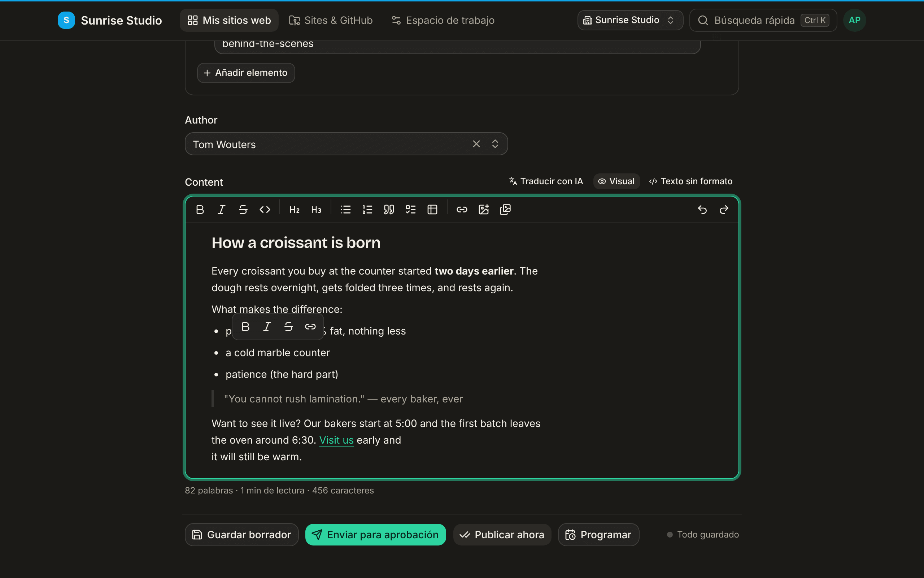
Task: Open the media gallery icon
Action: click(505, 210)
